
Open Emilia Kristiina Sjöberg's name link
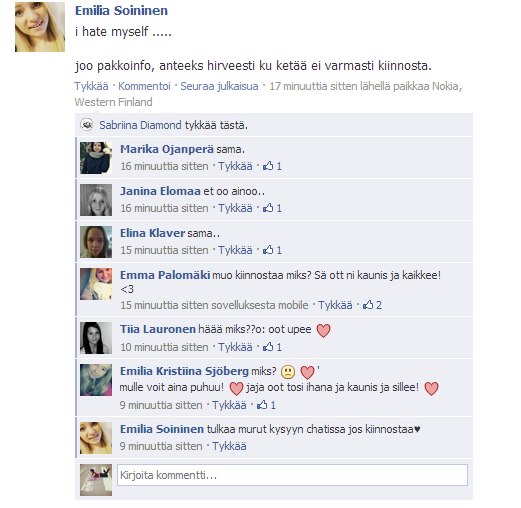coord(184,371)
